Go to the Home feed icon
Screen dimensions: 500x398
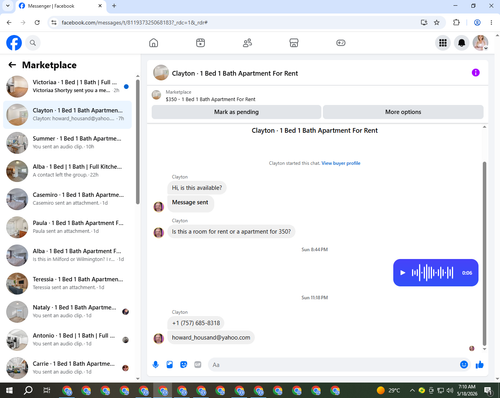click(154, 43)
